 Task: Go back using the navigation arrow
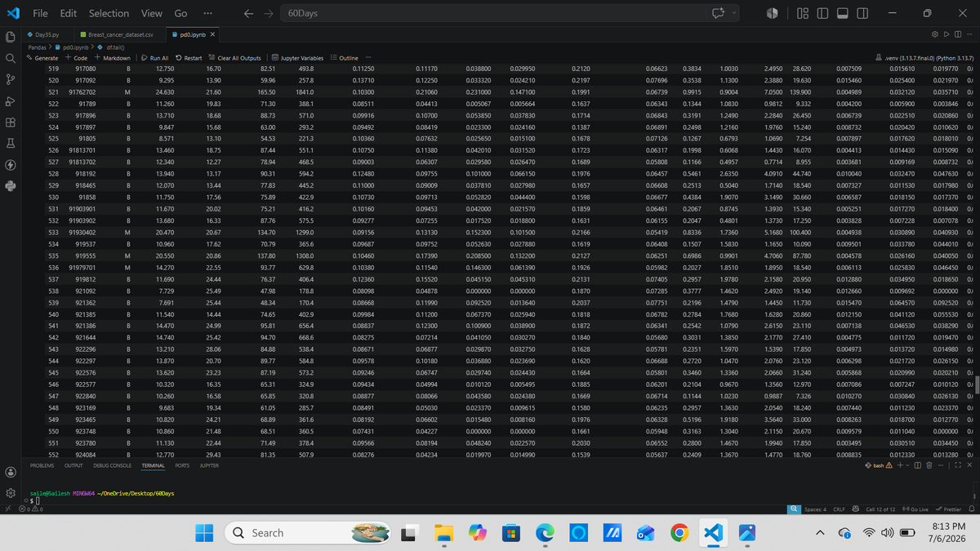click(x=249, y=13)
